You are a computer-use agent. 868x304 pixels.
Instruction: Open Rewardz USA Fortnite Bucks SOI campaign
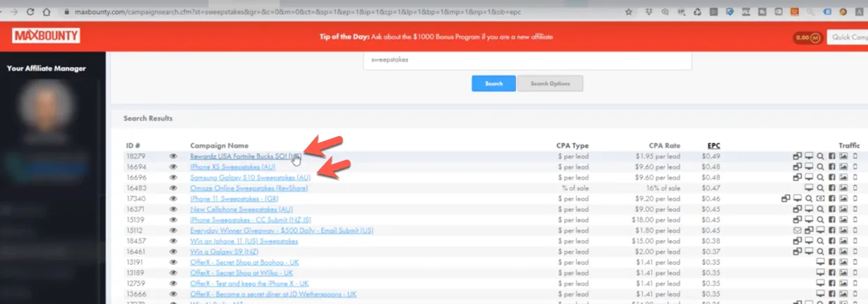[x=246, y=156]
